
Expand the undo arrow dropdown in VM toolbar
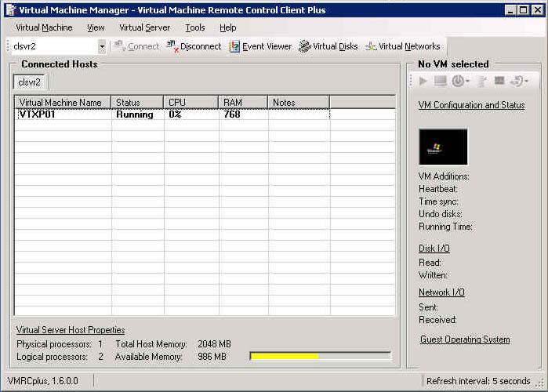tap(526, 82)
